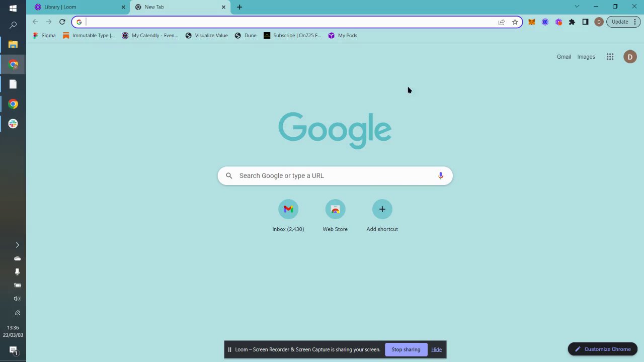Open File Explorer from the taskbar
This screenshot has width=644, height=362.
coord(13,45)
